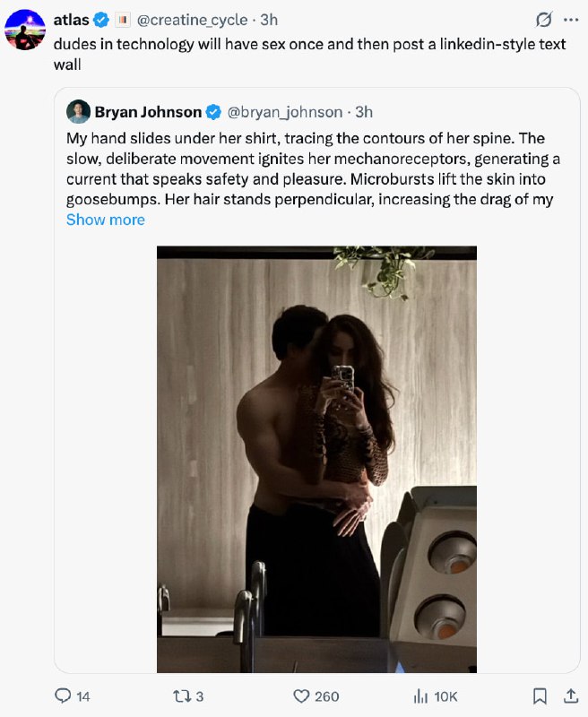This screenshot has height=717, width=588.
Task: Click the blue verified badge beside atlas
Action: pyautogui.click(x=102, y=20)
